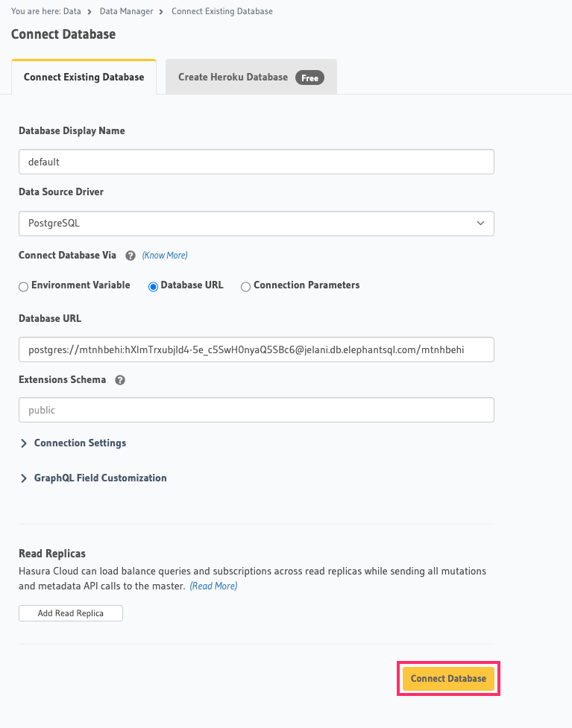Select the Database URL text field
The height and width of the screenshot is (728, 572).
coord(256,349)
